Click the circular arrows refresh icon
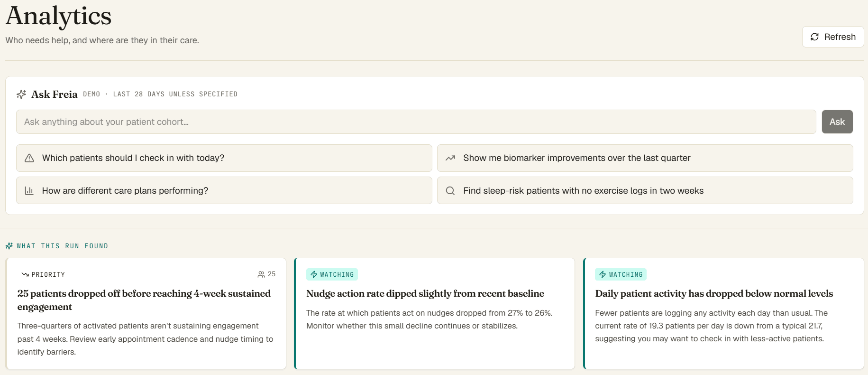Image resolution: width=868 pixels, height=375 pixels. point(814,37)
